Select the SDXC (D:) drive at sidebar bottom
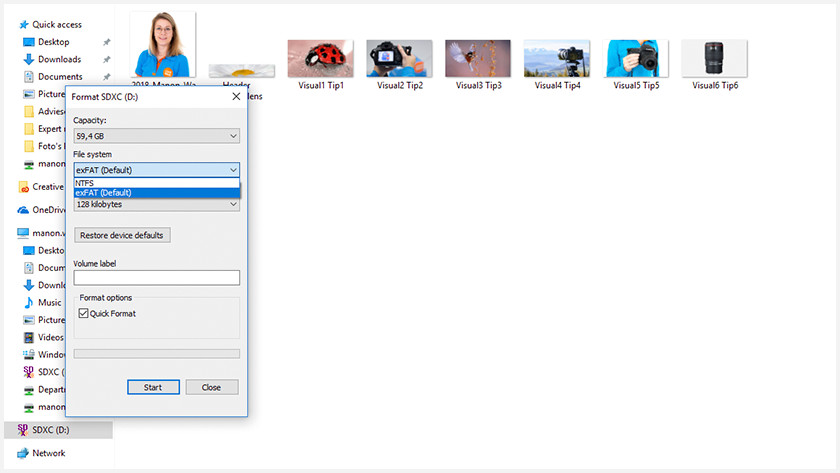This screenshot has width=840, height=473. pos(58,430)
